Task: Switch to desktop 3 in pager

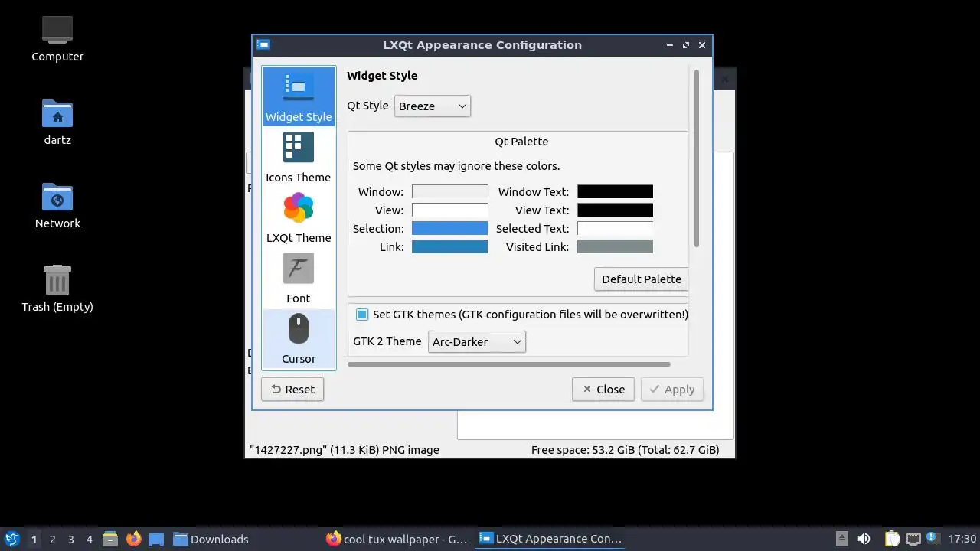Action: [70, 539]
